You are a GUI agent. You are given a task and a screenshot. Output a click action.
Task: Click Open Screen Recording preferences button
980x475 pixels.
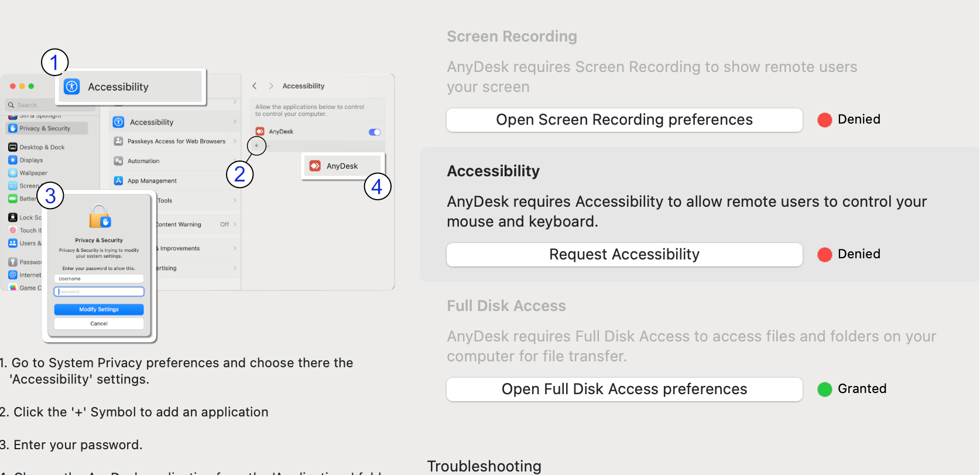pyautogui.click(x=624, y=120)
